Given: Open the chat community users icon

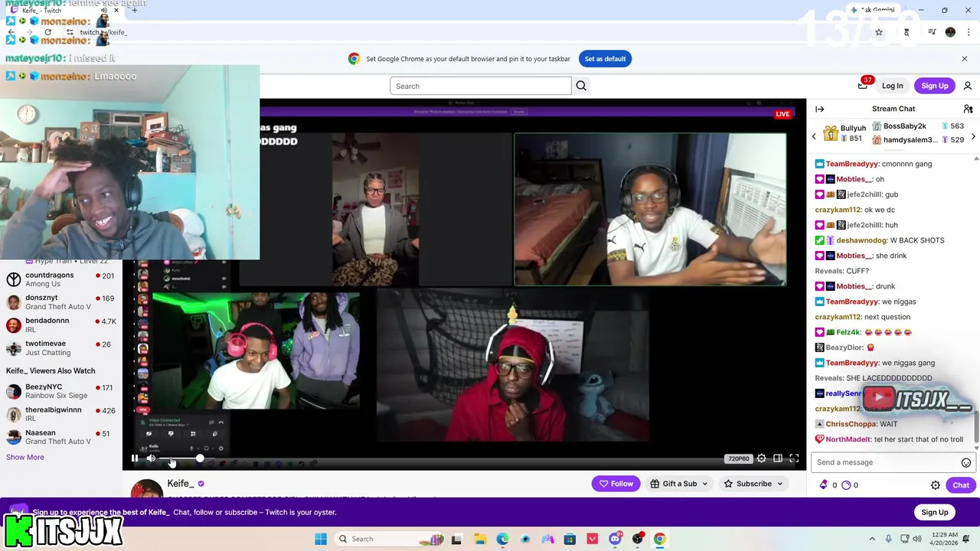Looking at the screenshot, I should pyautogui.click(x=968, y=109).
